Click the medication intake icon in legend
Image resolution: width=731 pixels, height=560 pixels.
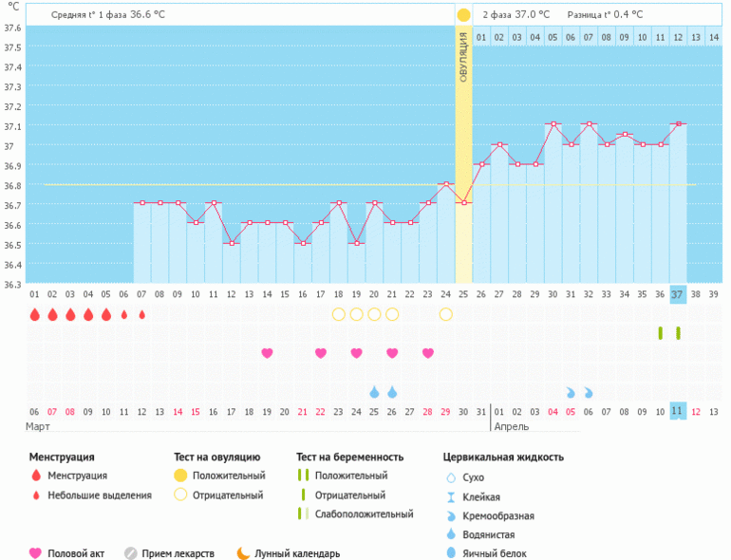coord(131,553)
